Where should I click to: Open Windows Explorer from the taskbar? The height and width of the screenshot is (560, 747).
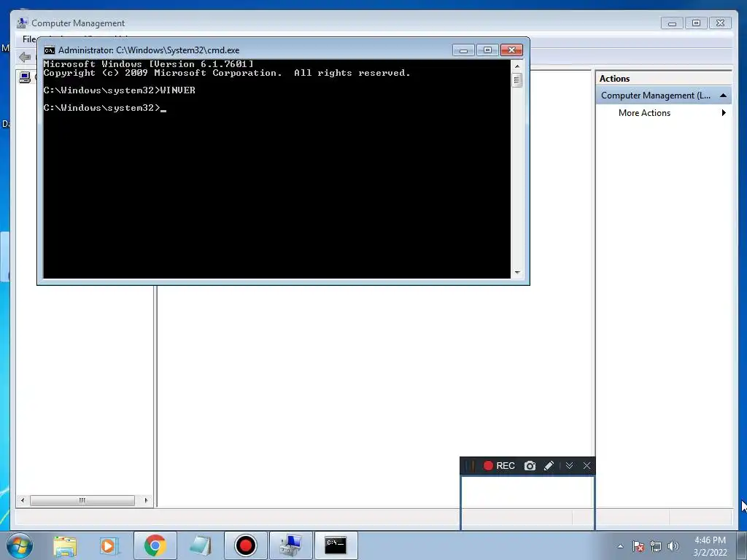[65, 545]
